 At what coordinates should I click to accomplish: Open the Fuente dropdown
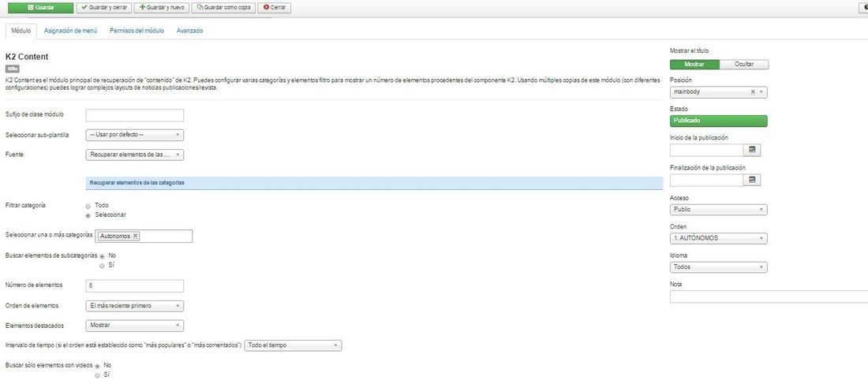pos(134,155)
